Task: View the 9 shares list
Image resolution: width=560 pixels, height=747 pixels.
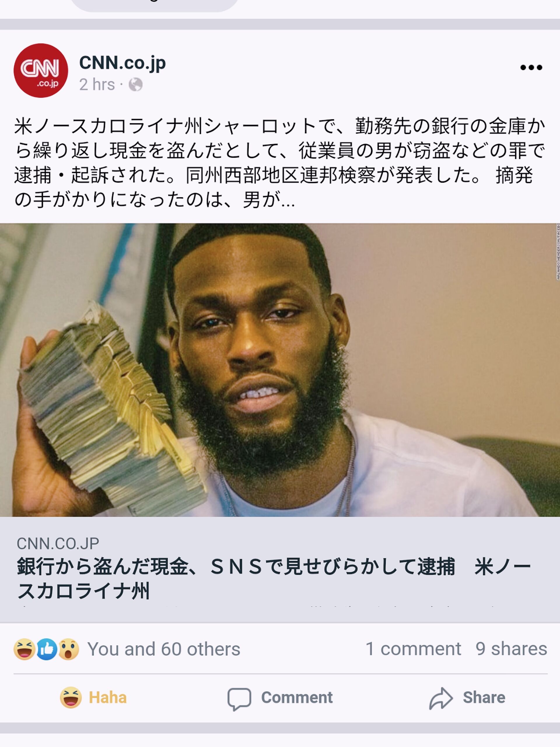Action: [x=511, y=649]
